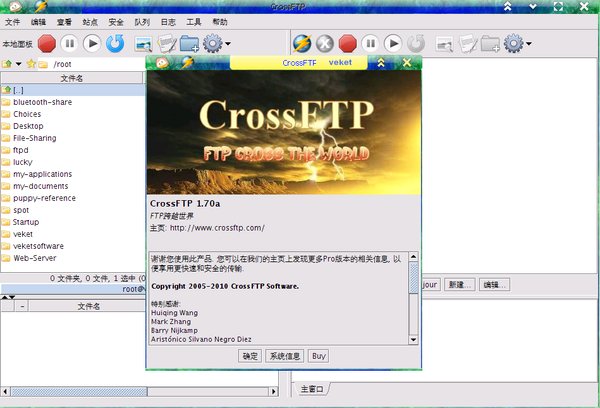Click remote panel lightning connect icon

(x=302, y=44)
